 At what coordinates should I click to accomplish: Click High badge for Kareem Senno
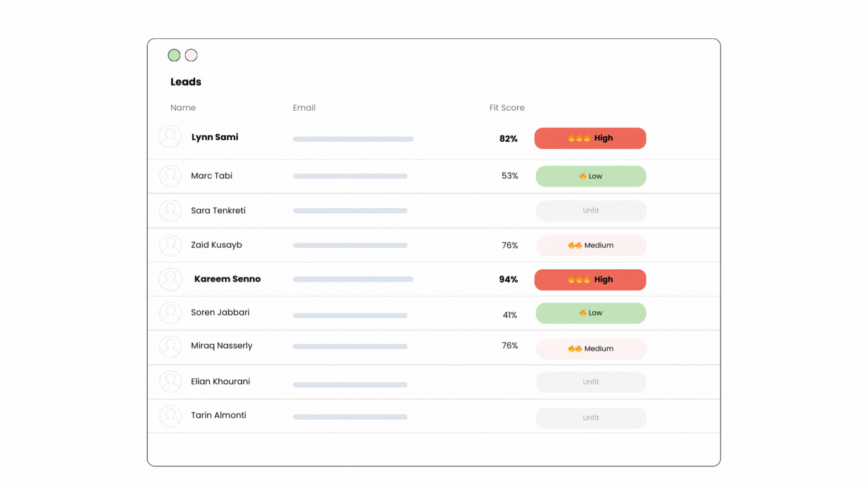[590, 280]
